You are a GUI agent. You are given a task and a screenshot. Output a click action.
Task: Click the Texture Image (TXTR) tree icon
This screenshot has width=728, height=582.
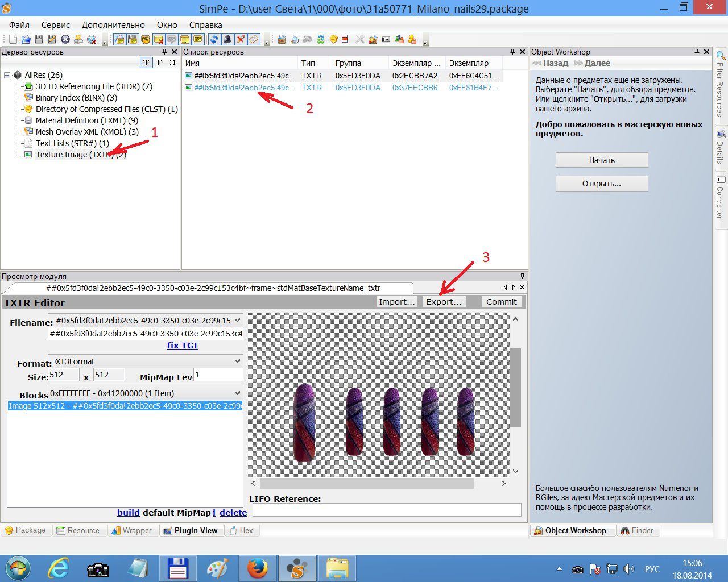[28, 155]
